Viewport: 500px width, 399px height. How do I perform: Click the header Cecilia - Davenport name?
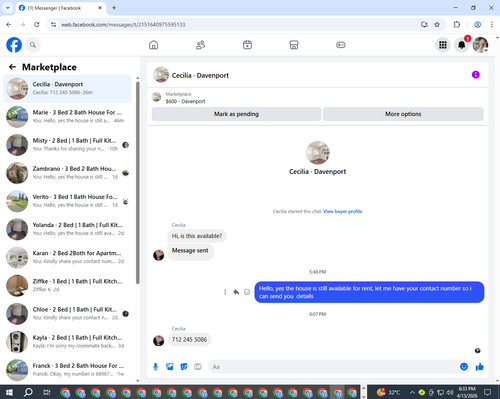[x=200, y=75]
